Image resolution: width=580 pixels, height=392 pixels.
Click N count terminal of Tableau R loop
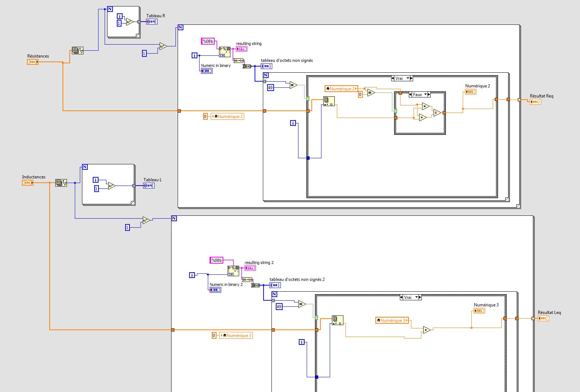110,9
